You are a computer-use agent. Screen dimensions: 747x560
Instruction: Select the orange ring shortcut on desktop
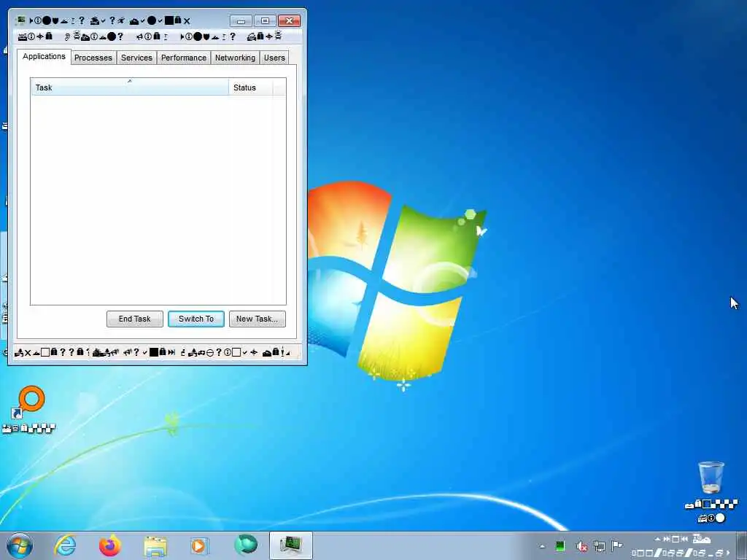point(28,409)
